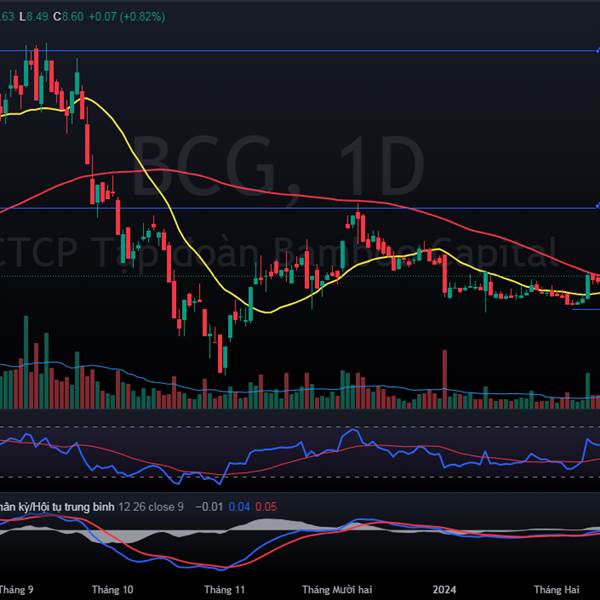600x600 pixels.
Task: Click the change value +0.07 (+0.82%)
Action: tap(127, 17)
